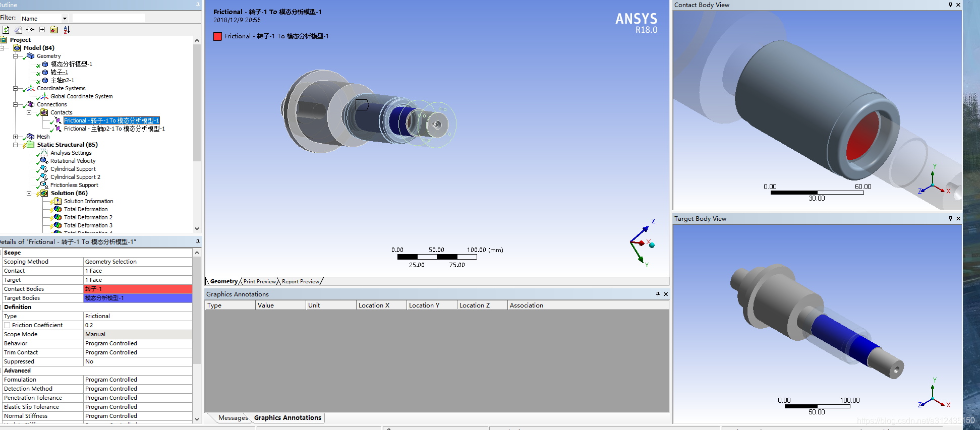Click the Analysis Settings icon

(44, 153)
